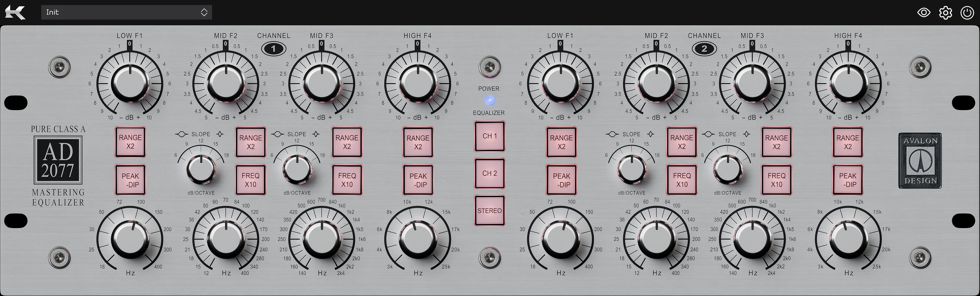Click narrow slope icon beside Channel 2 MID F2
This screenshot has height=296, width=980.
(651, 134)
